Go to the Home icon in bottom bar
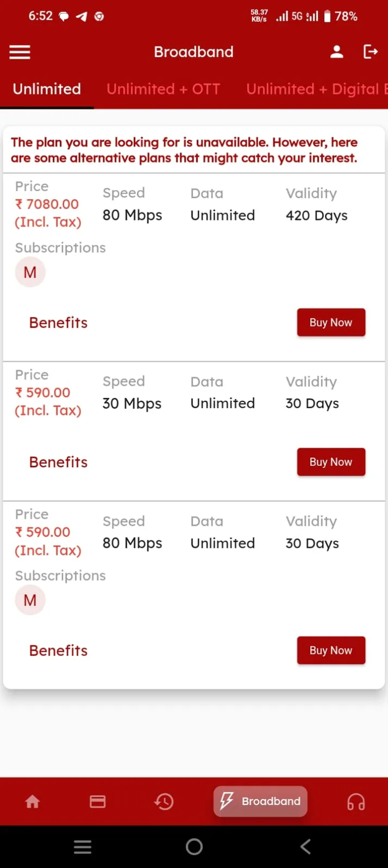This screenshot has height=868, width=388. pyautogui.click(x=33, y=801)
